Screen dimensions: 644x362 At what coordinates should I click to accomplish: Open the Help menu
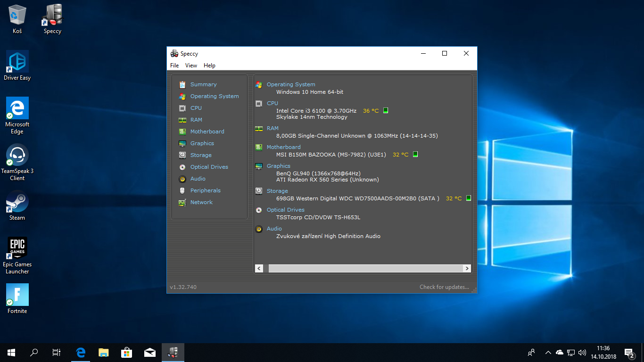click(x=209, y=66)
